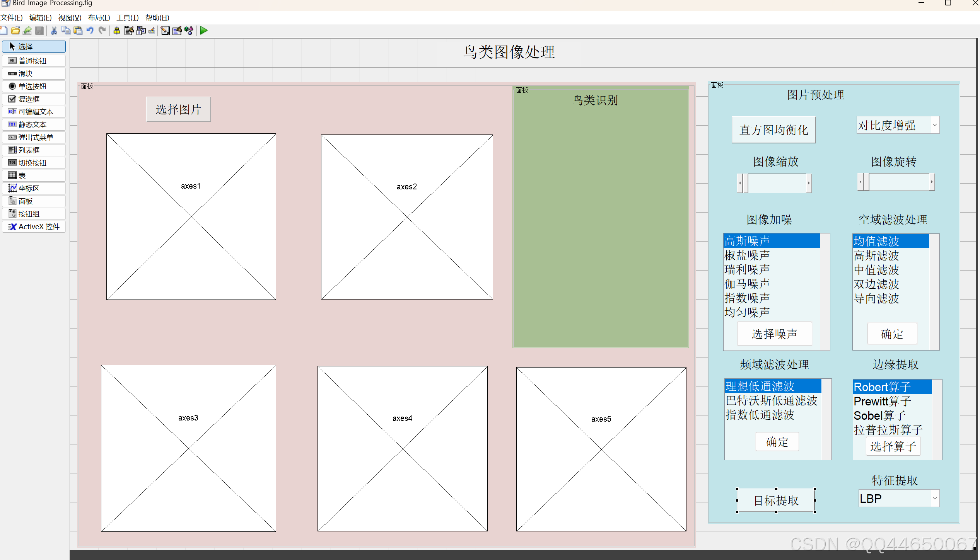The width and height of the screenshot is (980, 560).
Task: Open the Tab Order Editor icon
Action: point(141,31)
